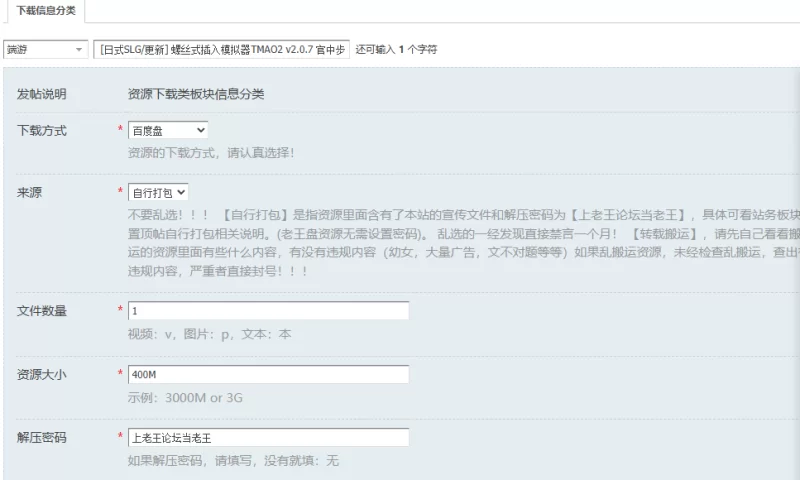Focus the 文件数量 input field
Screen dimensions: 800x480
[268, 311]
